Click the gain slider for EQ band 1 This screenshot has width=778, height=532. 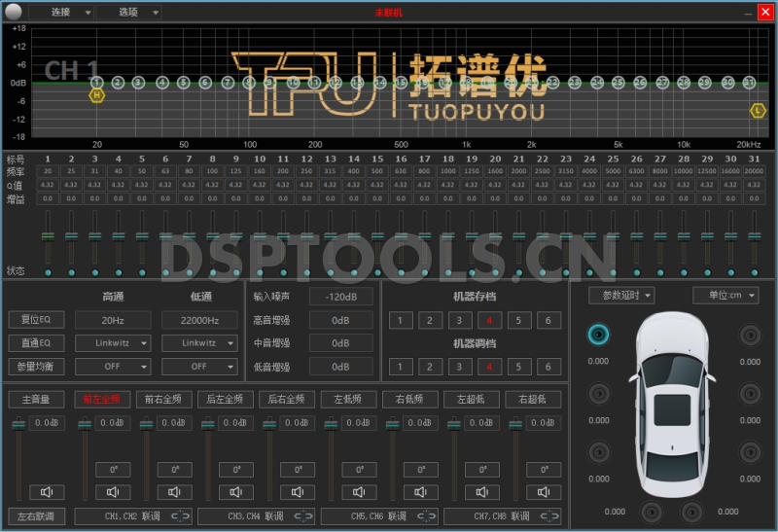coord(48,236)
